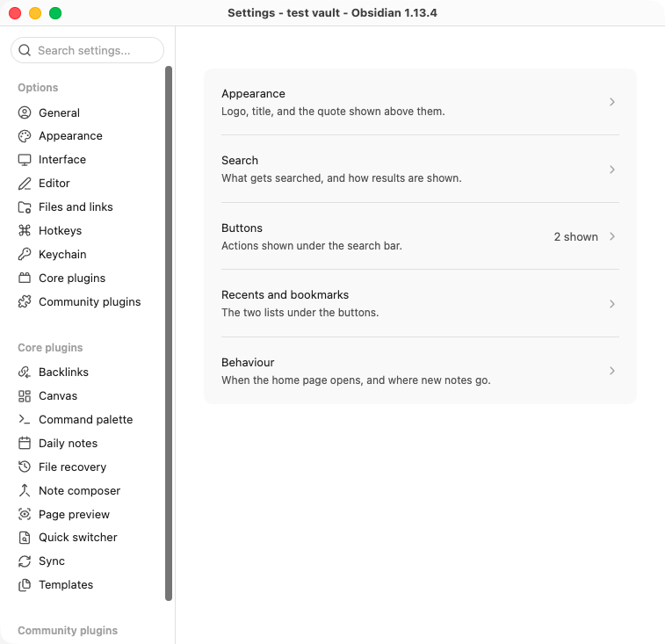
Task: Click the Interface monitor icon
Action: [25, 160]
